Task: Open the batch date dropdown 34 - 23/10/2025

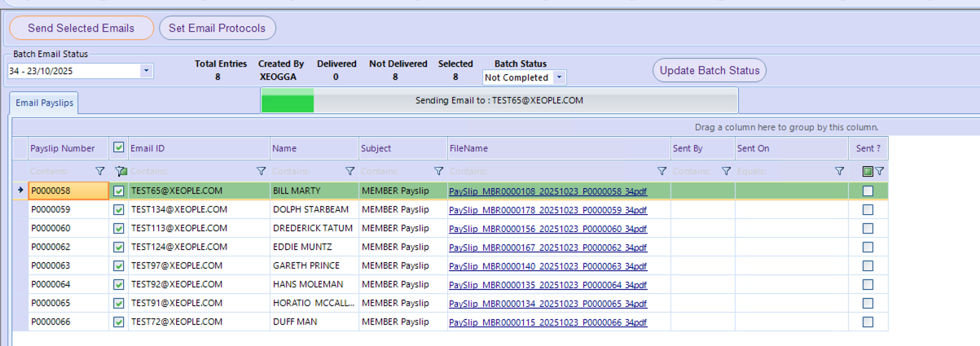Action: coord(147,71)
